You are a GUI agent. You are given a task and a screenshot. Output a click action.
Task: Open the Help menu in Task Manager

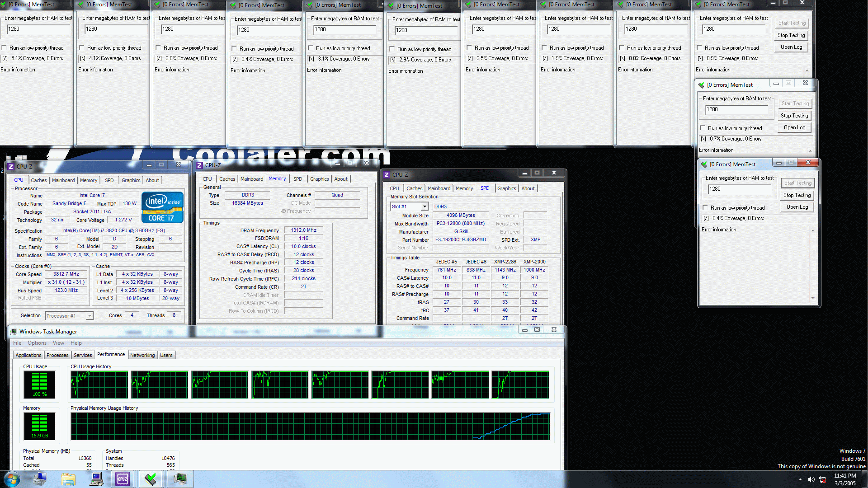point(76,343)
